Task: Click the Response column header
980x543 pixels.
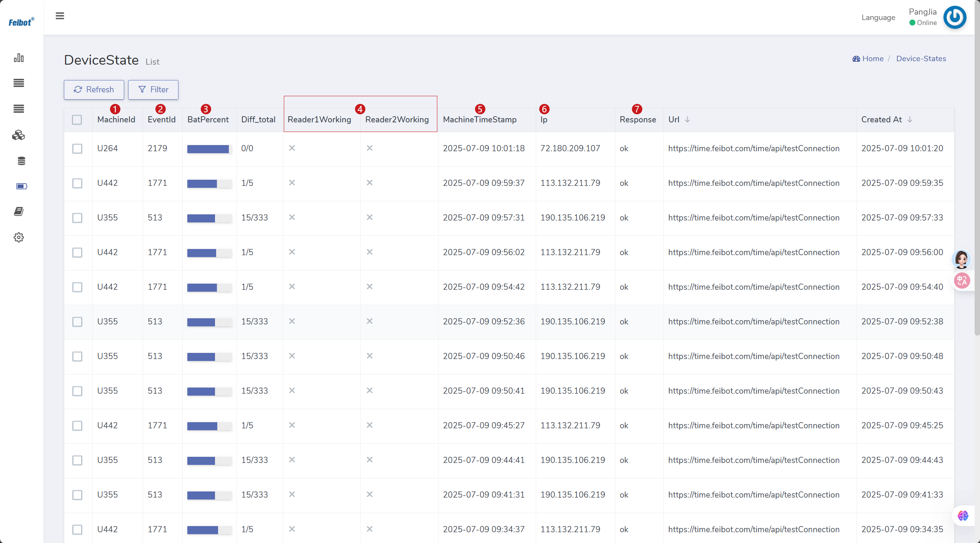Action: pyautogui.click(x=638, y=120)
